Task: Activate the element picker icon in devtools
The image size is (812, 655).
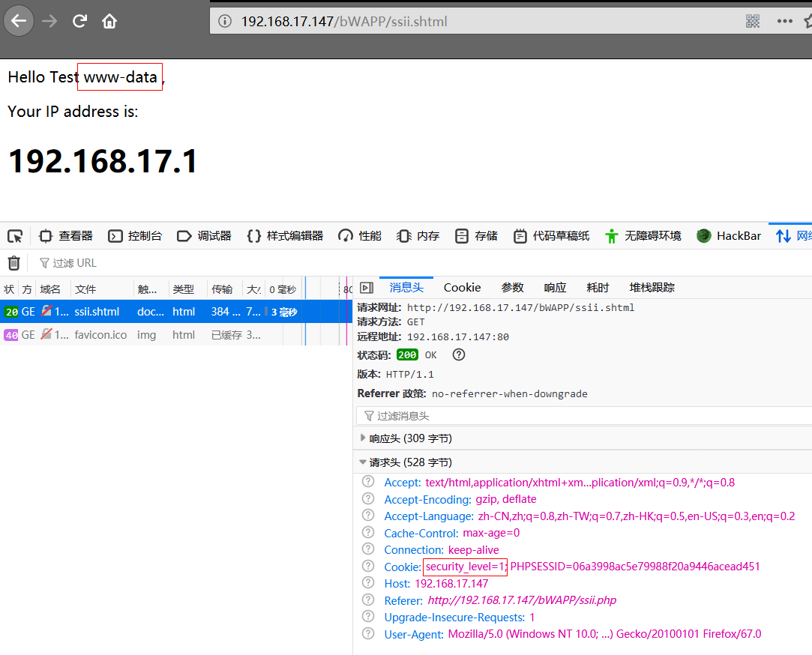Action: 15,236
